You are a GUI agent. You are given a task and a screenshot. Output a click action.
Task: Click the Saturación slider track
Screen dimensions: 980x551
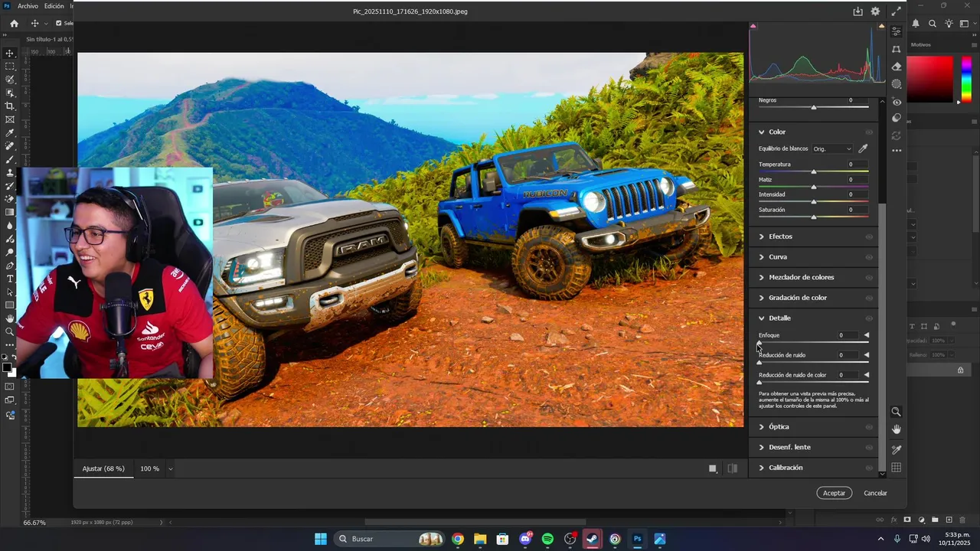(x=813, y=217)
